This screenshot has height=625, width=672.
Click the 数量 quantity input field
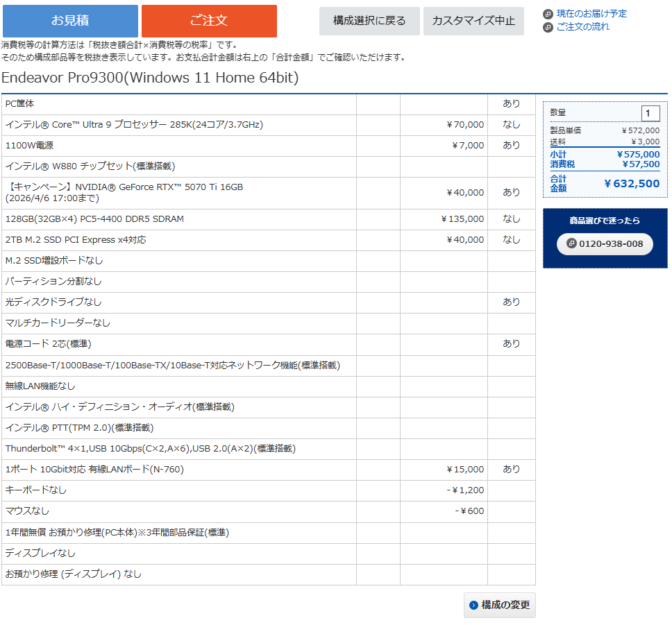point(650,113)
